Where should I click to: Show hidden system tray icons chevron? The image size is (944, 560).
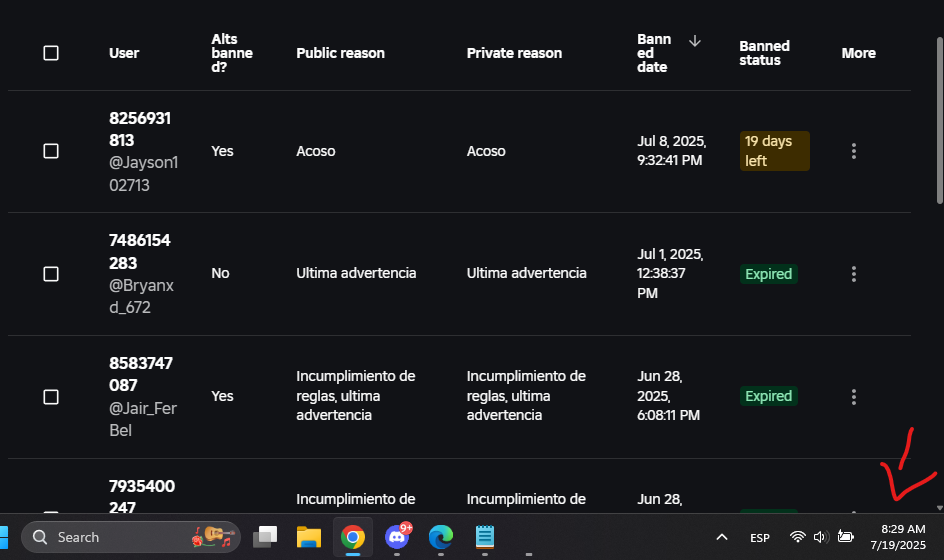(721, 537)
